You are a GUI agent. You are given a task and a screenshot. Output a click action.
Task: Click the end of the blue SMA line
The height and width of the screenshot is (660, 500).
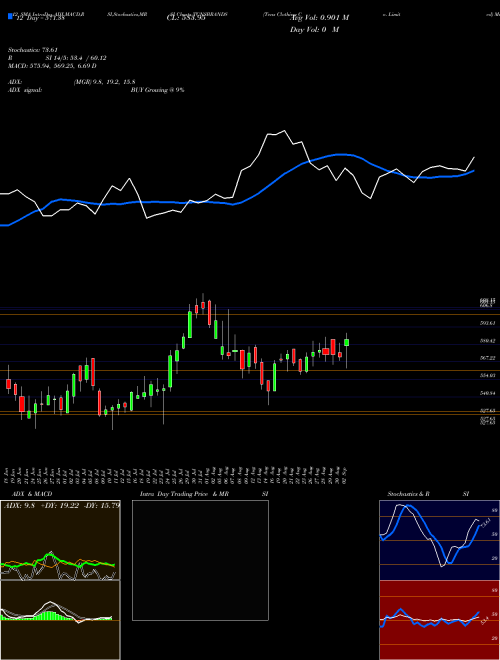click(x=474, y=170)
